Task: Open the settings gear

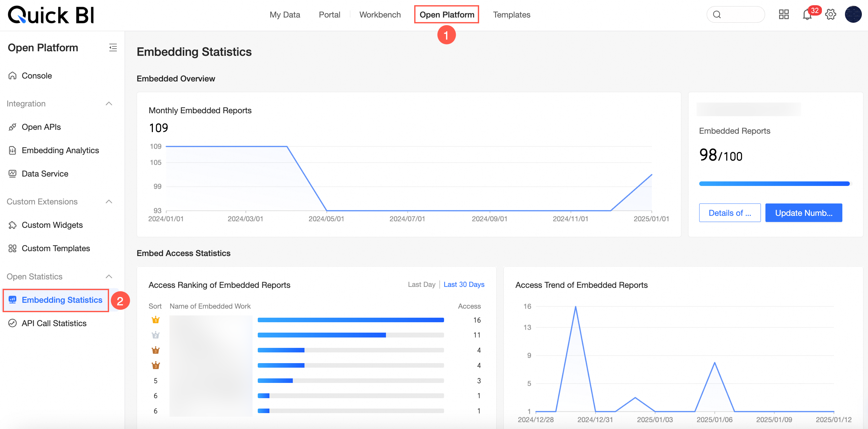Action: [x=831, y=15]
